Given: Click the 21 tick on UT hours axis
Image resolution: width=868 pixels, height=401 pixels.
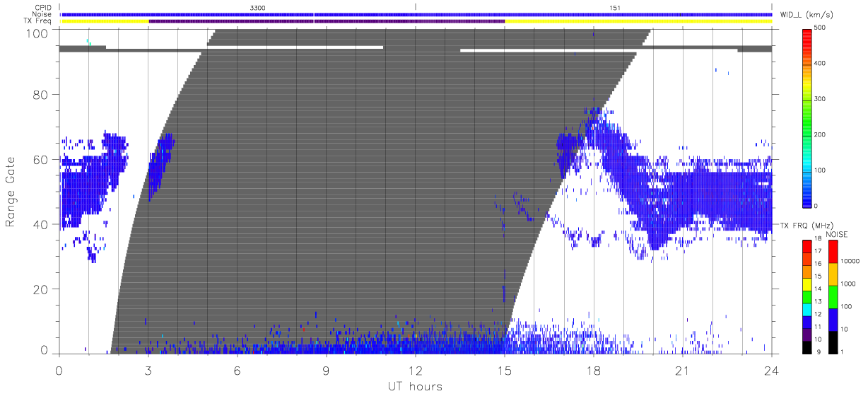Looking at the screenshot, I should click(682, 369).
